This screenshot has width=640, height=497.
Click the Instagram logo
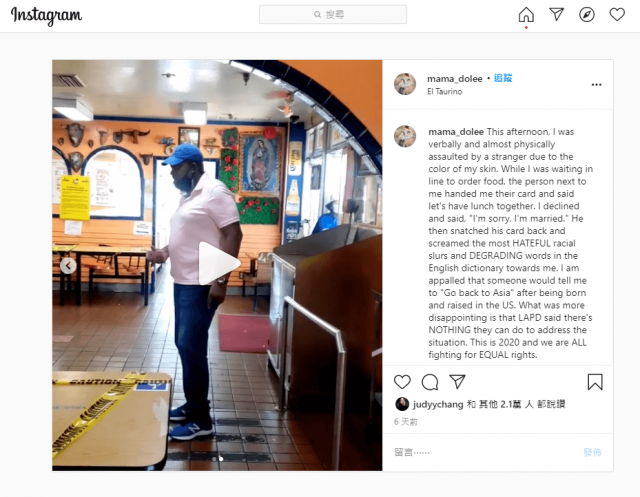pyautogui.click(x=46, y=16)
